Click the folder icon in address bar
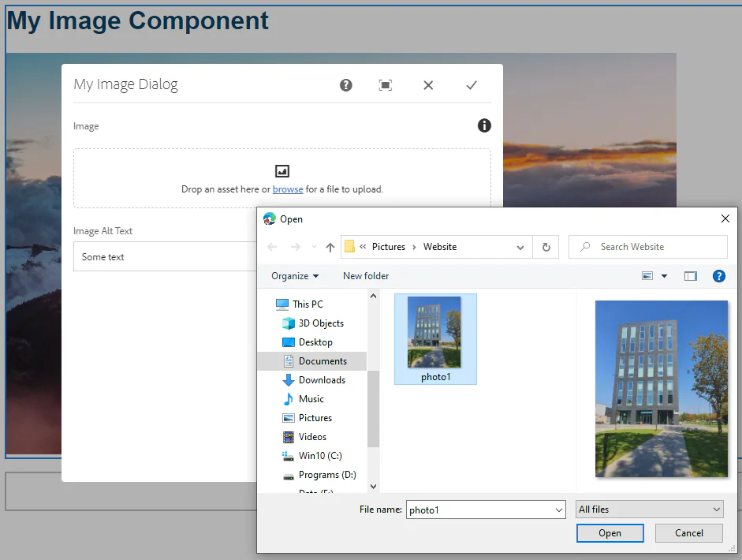Image resolution: width=742 pixels, height=560 pixels. pos(349,247)
